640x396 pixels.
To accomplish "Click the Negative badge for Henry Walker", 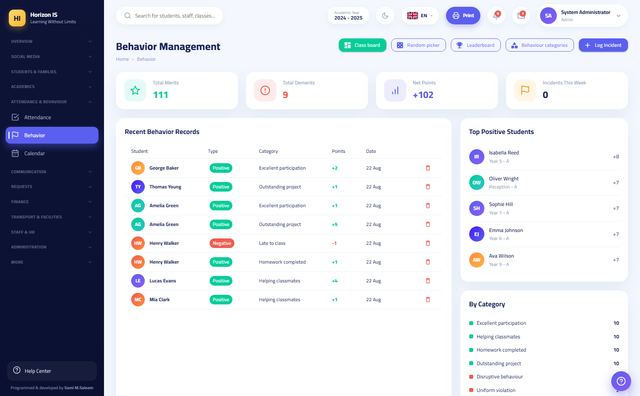I will click(222, 243).
